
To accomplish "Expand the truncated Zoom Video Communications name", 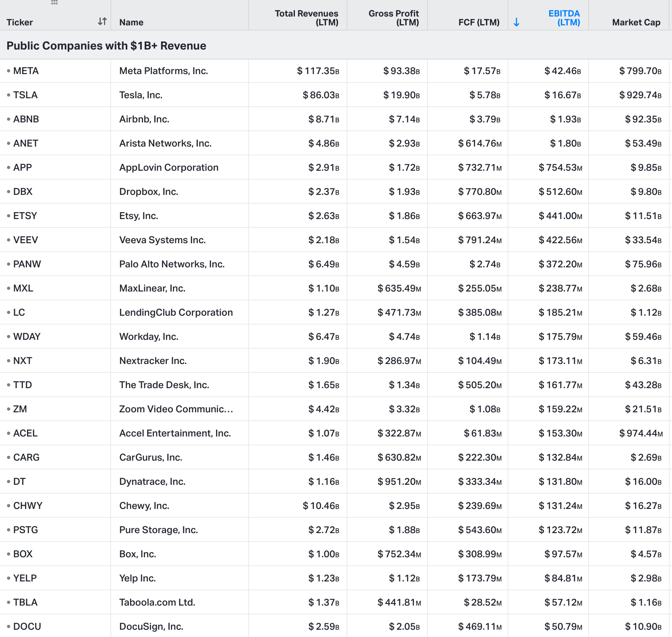I will 176,409.
